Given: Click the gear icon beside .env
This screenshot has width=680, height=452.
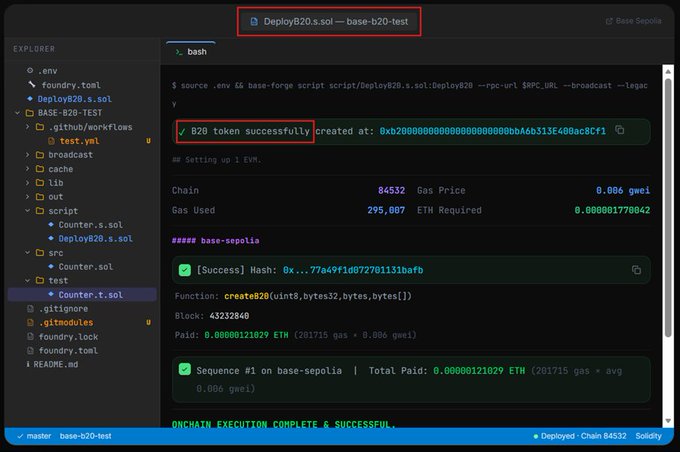Looking at the screenshot, I should point(30,70).
